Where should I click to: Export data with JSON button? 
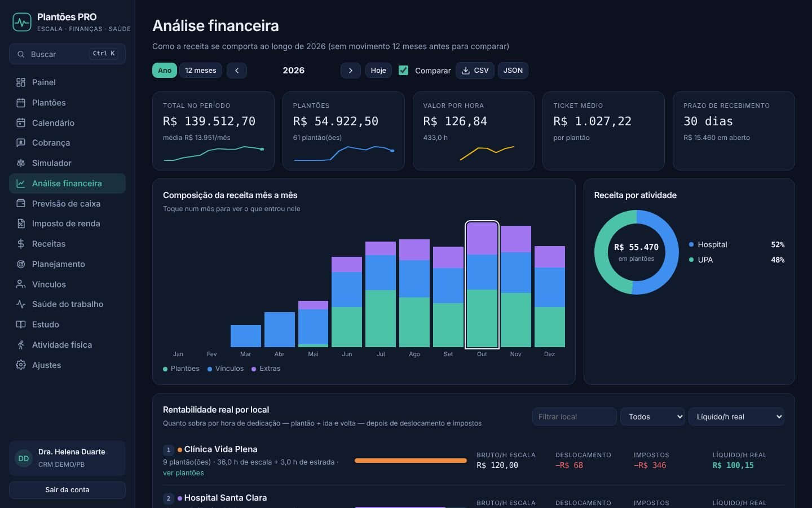point(513,71)
